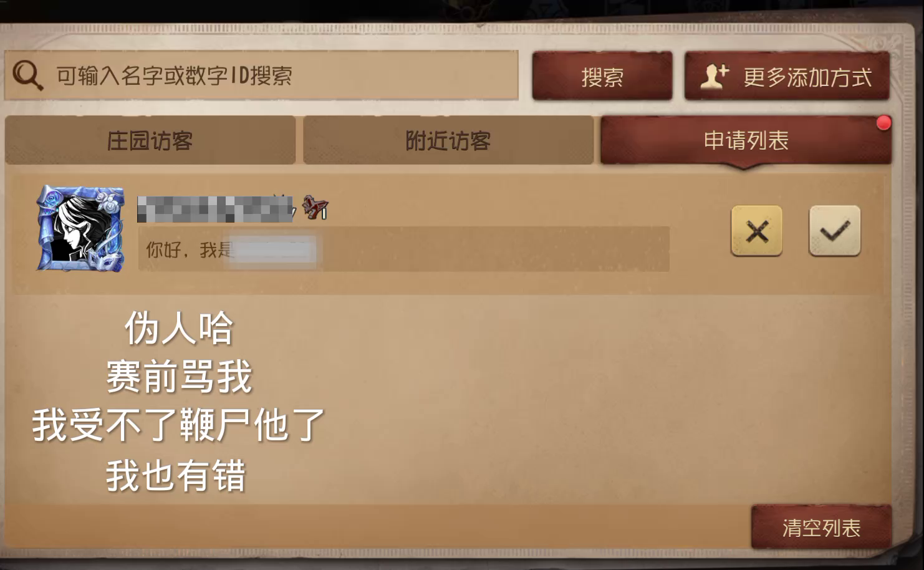The width and height of the screenshot is (924, 570).
Task: Select the 申请列表 tab
Action: coord(746,140)
